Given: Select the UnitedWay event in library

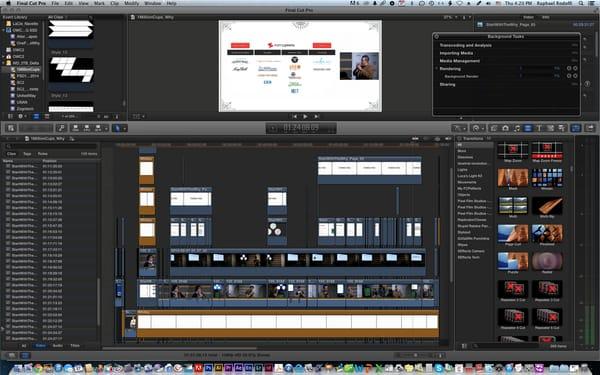Looking at the screenshot, I should coord(26,96).
